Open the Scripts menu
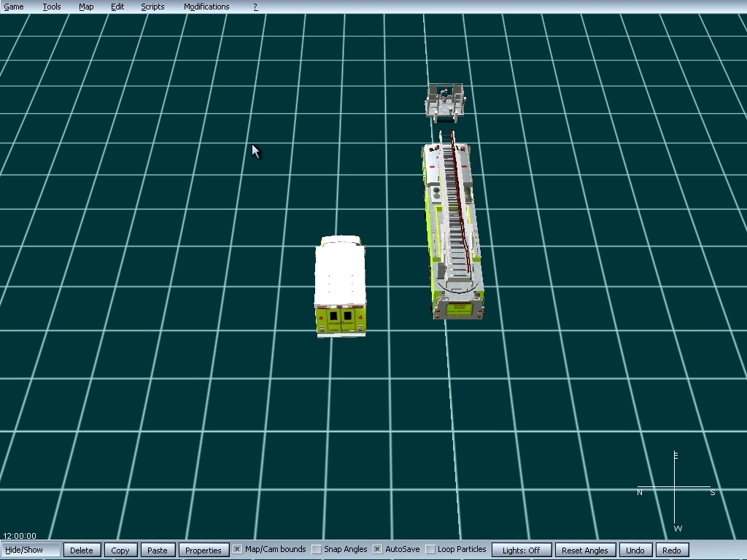Screen dimensions: 747x560 pos(152,7)
